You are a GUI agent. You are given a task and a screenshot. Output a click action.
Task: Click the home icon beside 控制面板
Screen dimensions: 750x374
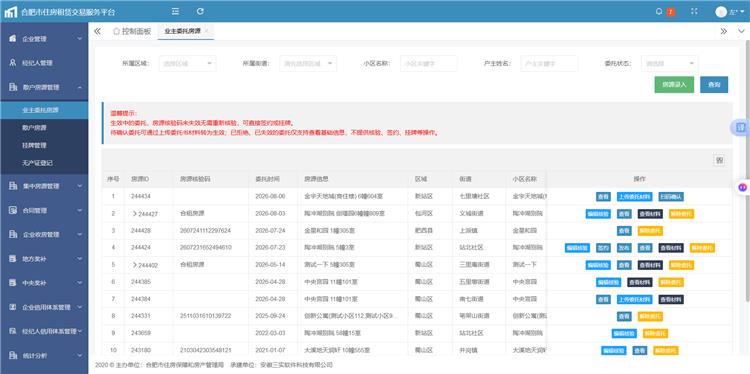[x=116, y=32]
